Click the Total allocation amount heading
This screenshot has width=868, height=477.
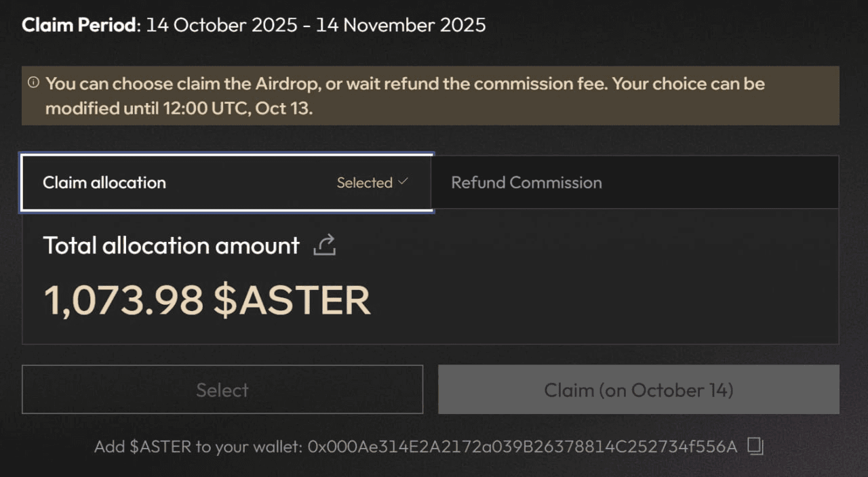[x=171, y=245]
